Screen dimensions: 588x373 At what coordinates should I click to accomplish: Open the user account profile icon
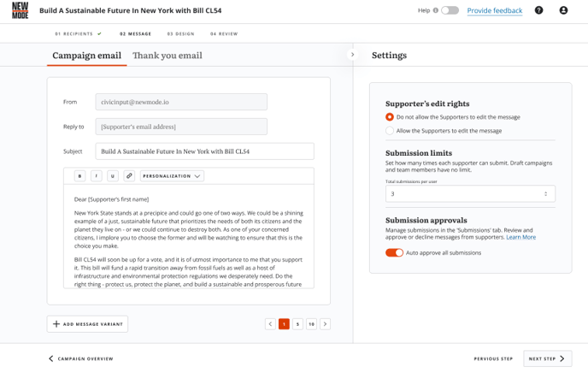(563, 10)
